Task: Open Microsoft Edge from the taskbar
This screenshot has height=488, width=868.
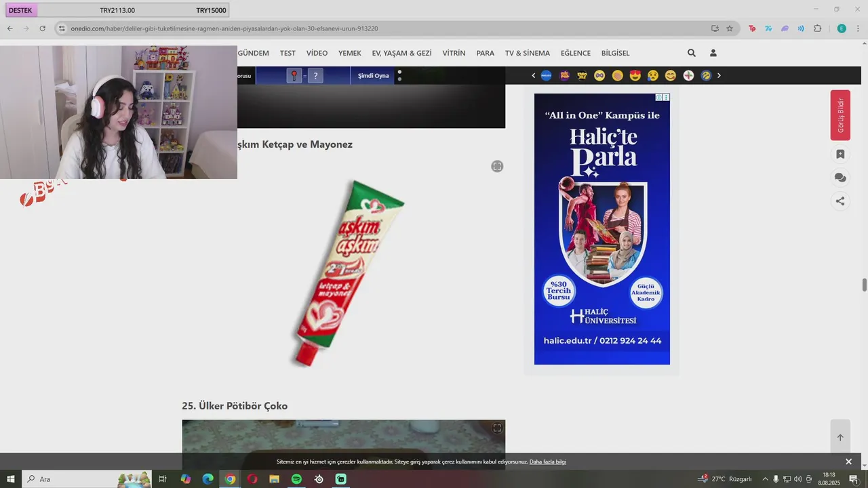Action: point(208,479)
